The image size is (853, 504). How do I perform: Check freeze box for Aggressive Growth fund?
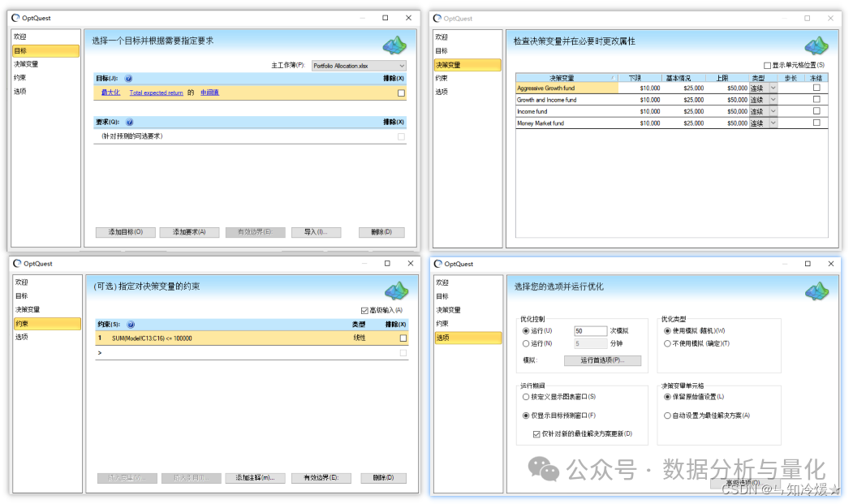click(816, 88)
